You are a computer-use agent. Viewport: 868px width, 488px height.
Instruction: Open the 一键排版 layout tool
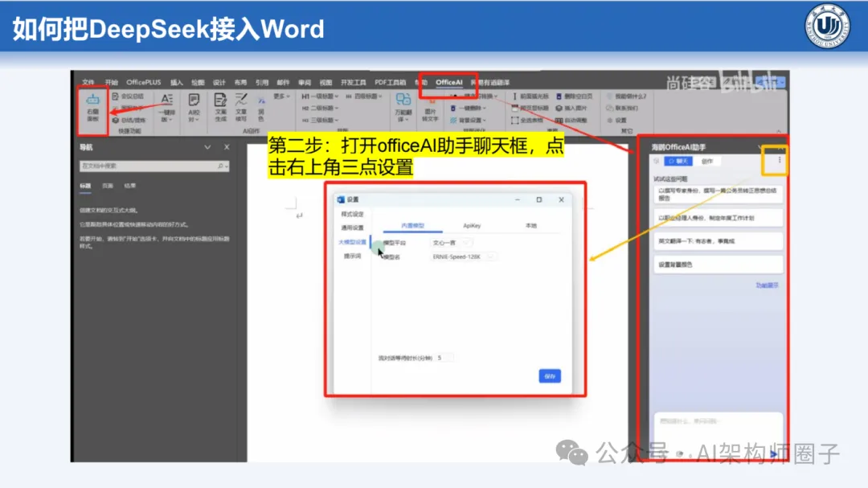(x=166, y=108)
